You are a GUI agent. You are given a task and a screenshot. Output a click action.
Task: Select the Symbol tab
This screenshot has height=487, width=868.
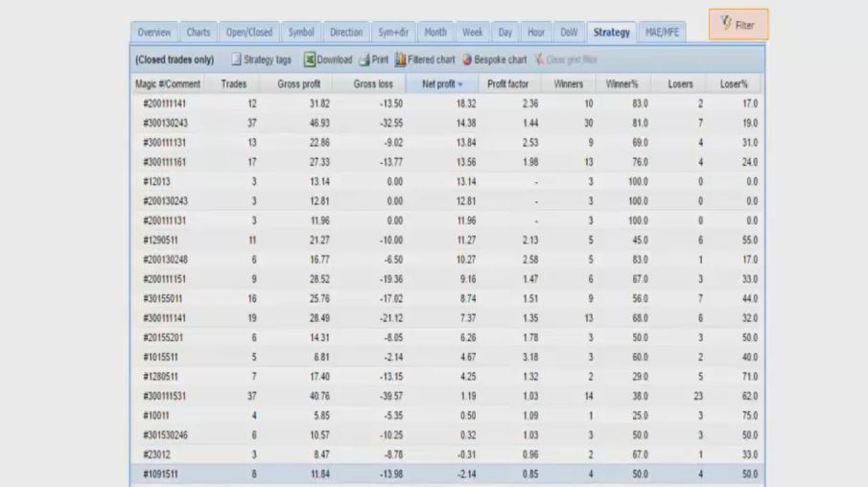coord(301,32)
